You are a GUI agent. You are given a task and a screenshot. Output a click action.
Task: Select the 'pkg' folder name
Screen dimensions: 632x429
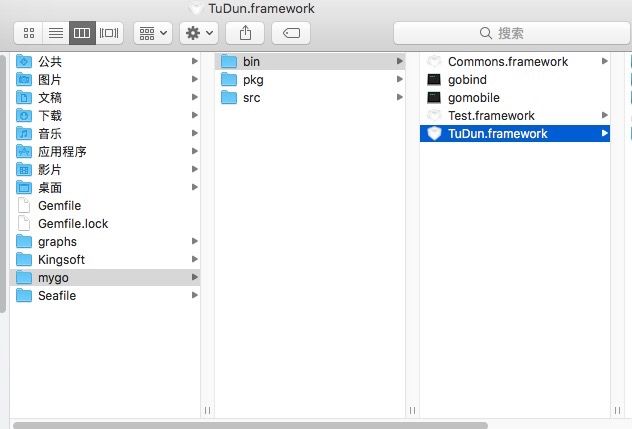coord(253,80)
